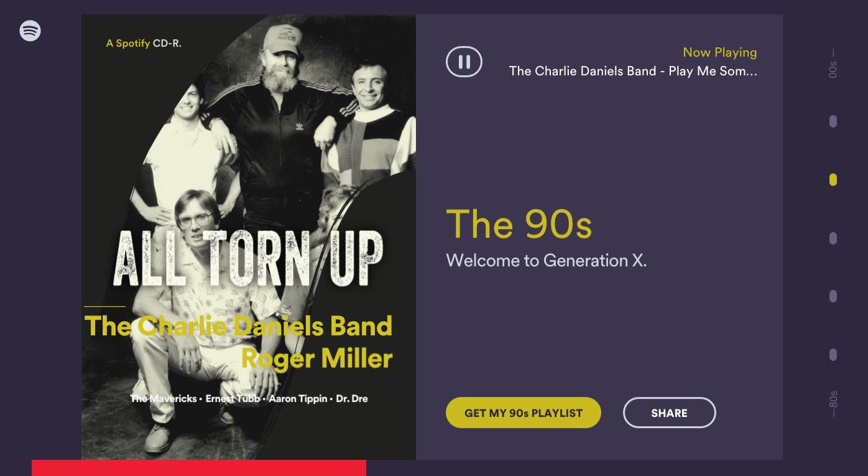Choose Aaron Tippin in the artist list
Image resolution: width=868 pixels, height=476 pixels.
click(298, 399)
